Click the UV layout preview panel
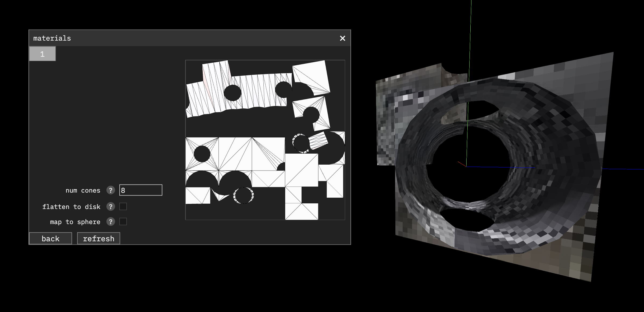The image size is (644, 312). (x=265, y=140)
